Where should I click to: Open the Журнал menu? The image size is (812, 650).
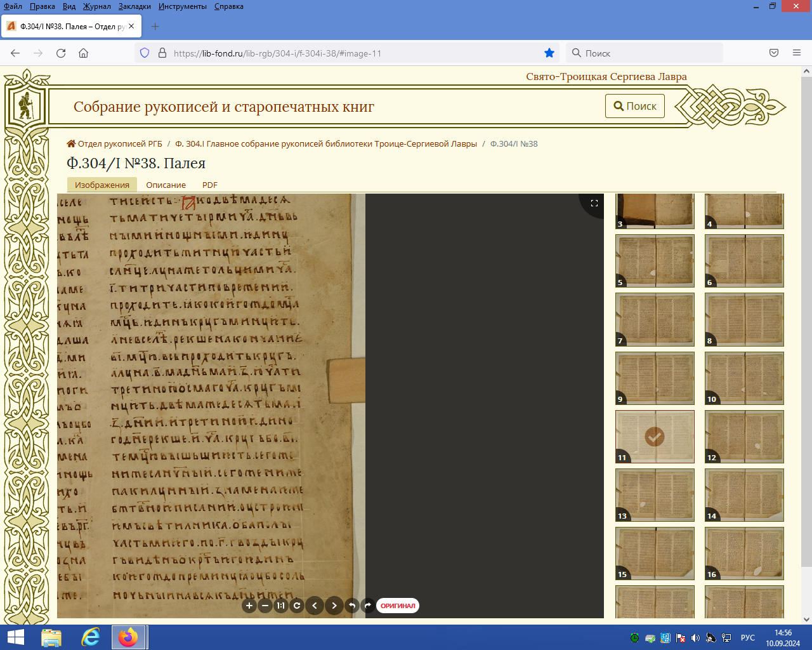point(97,6)
